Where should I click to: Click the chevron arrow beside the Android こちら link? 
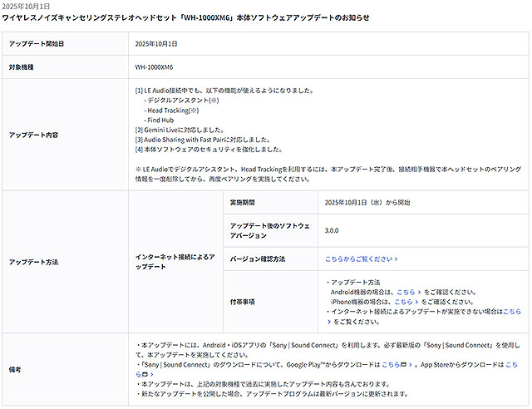click(418, 292)
